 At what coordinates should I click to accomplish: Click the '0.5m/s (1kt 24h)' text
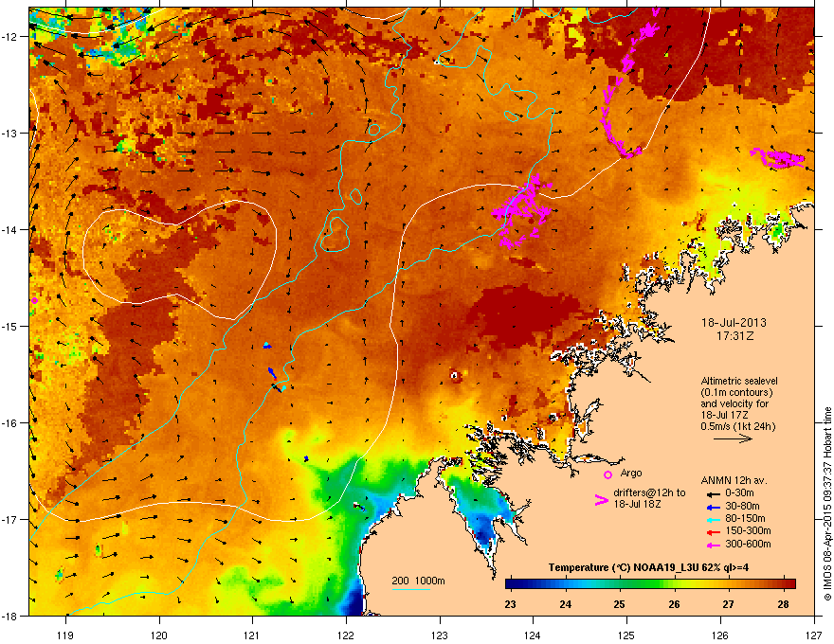[737, 426]
